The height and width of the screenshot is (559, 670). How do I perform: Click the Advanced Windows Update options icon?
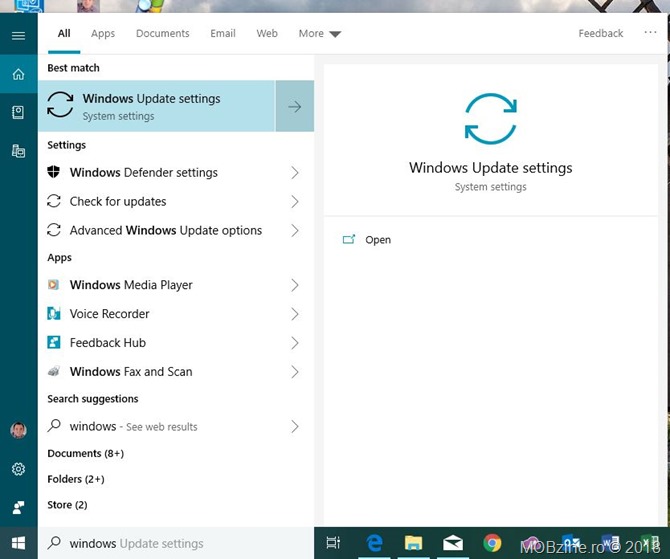pos(53,230)
